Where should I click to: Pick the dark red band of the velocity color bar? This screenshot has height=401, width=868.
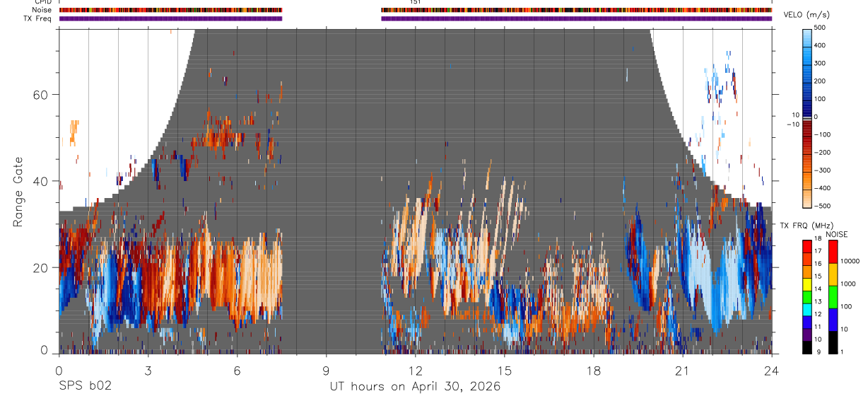point(807,129)
